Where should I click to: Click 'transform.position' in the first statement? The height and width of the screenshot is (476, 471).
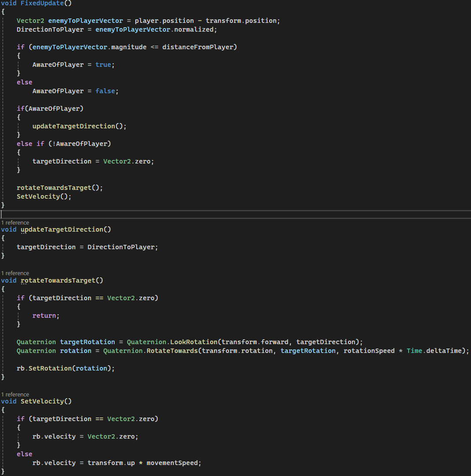click(x=241, y=21)
